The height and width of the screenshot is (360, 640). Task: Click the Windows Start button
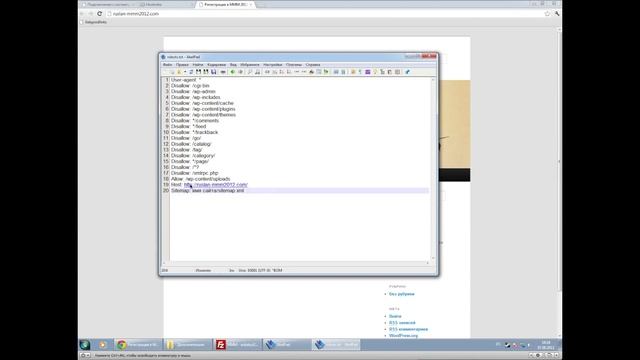click(x=85, y=344)
